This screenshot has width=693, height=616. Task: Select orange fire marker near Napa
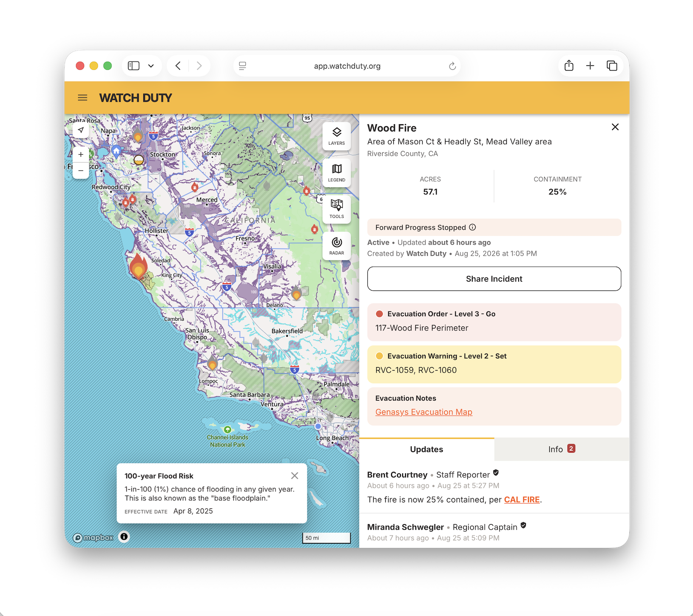137,136
